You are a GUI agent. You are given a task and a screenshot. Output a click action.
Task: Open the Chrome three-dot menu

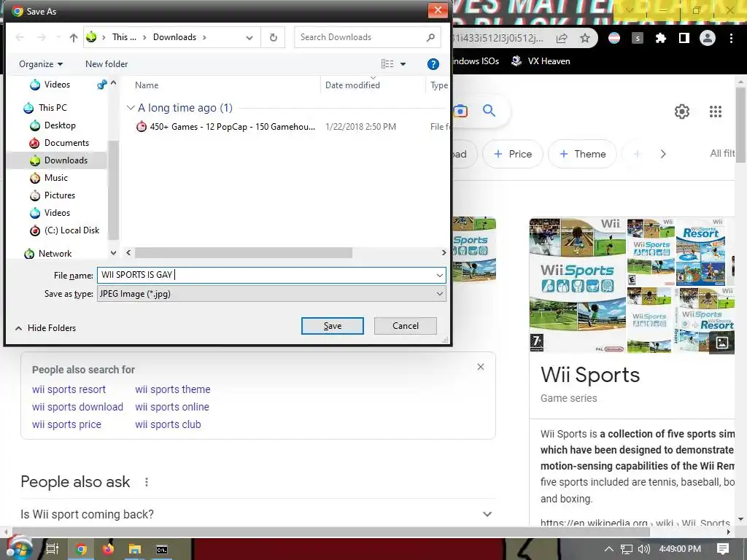731,38
